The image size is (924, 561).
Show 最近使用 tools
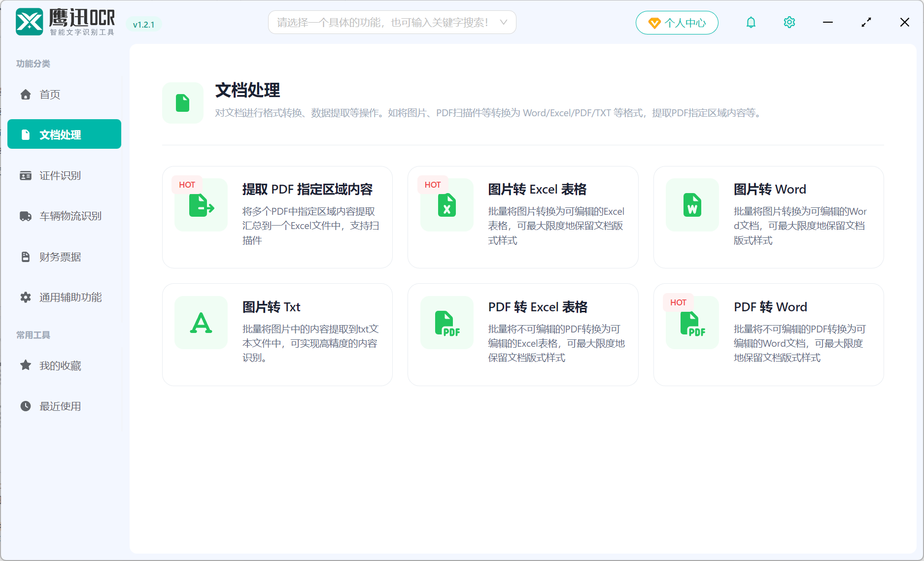[x=65, y=406]
